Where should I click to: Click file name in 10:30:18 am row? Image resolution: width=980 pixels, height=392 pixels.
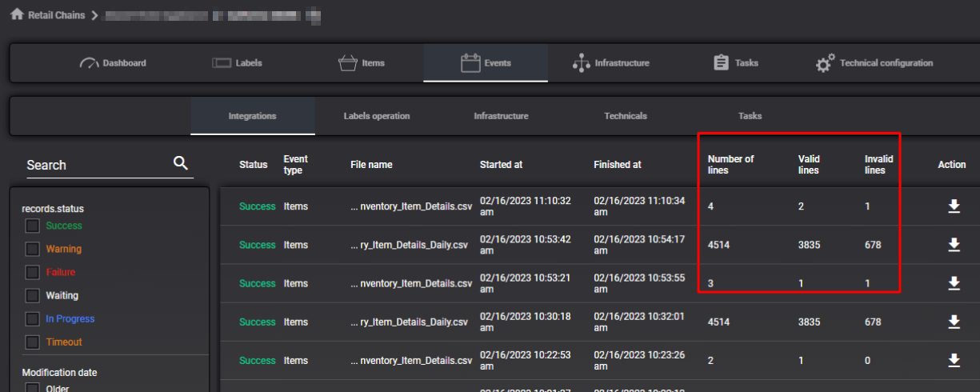pos(409,322)
